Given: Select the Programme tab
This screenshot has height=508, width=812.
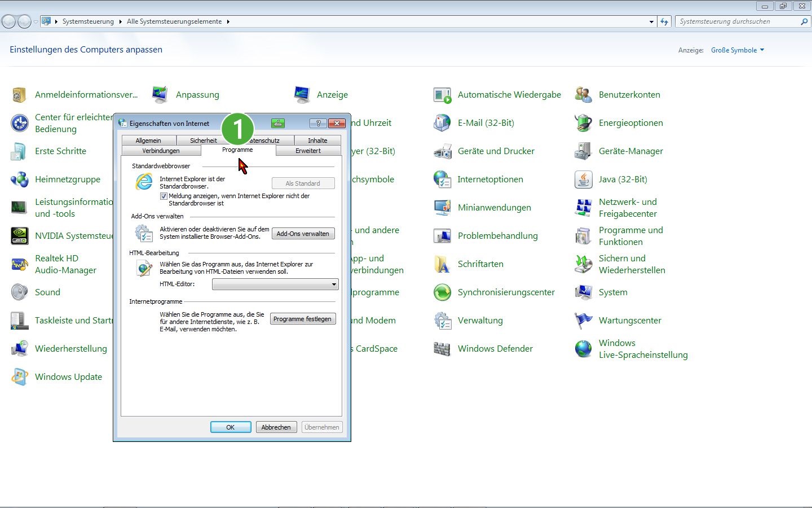Looking at the screenshot, I should pyautogui.click(x=237, y=150).
